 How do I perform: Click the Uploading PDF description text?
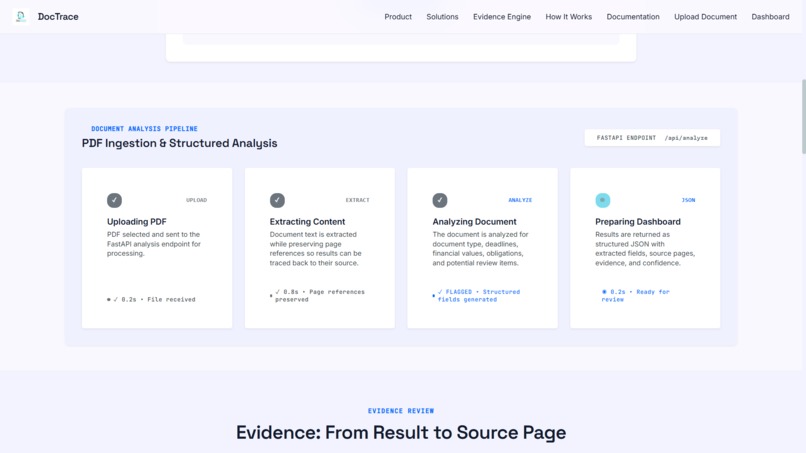tap(154, 244)
